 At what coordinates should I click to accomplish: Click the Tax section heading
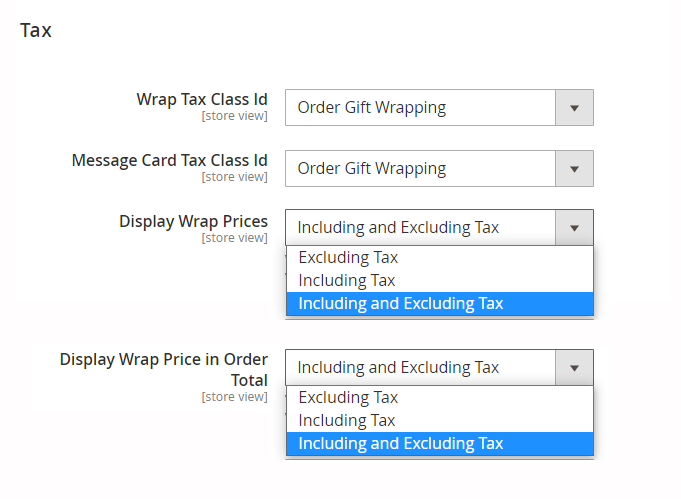click(36, 30)
